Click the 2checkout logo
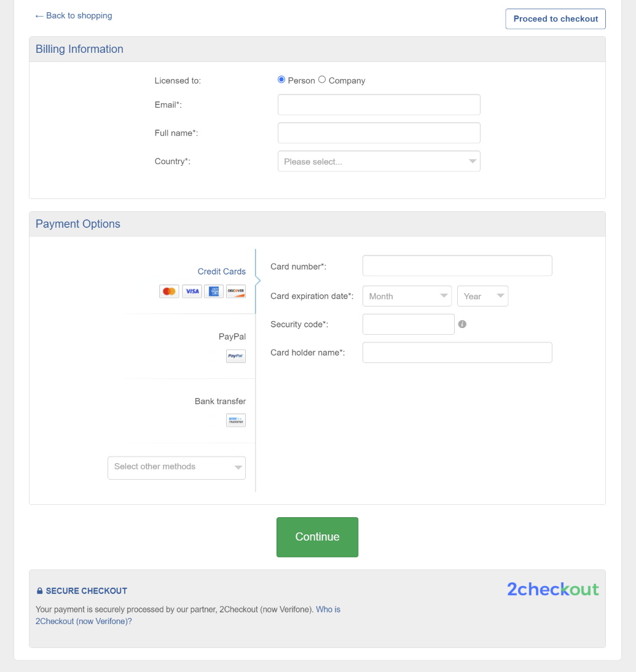Viewport: 636px width, 672px height. pos(552,589)
